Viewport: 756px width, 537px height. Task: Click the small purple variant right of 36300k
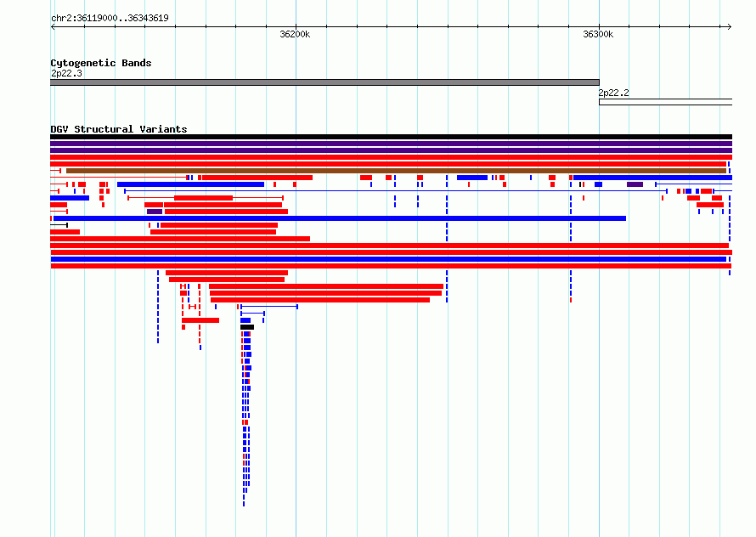tap(635, 184)
